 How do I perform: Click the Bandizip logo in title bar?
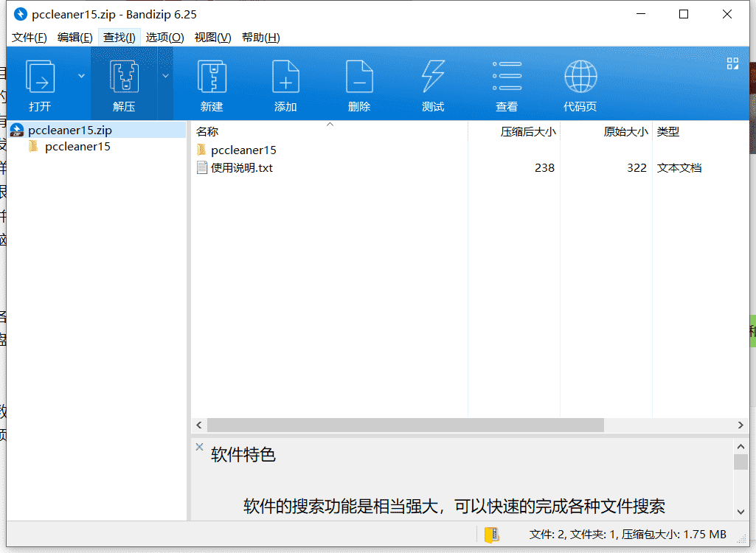point(20,15)
